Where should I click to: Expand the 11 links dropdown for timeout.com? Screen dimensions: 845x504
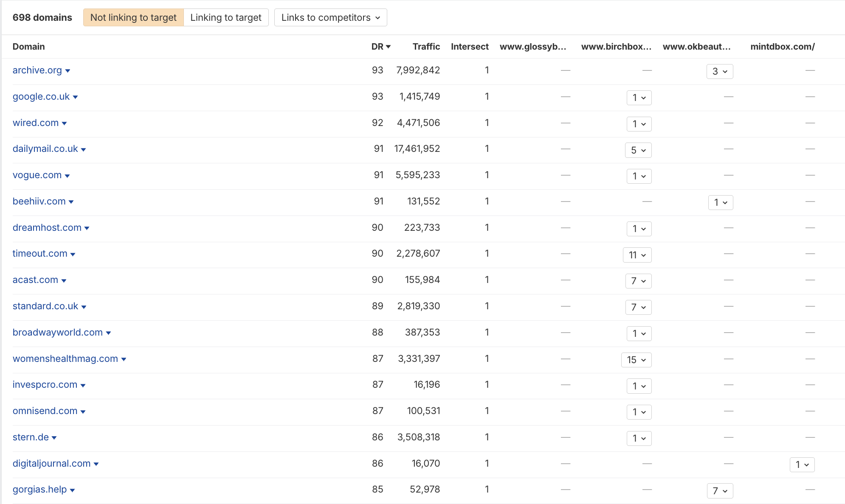click(637, 255)
